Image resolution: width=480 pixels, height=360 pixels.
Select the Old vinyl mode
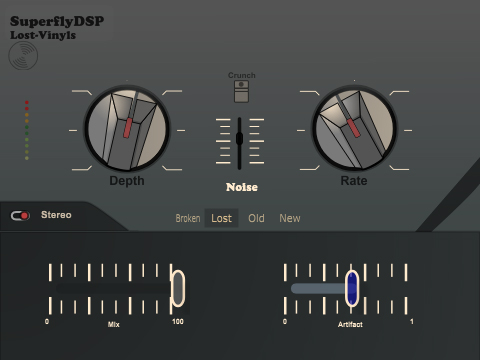pos(256,218)
